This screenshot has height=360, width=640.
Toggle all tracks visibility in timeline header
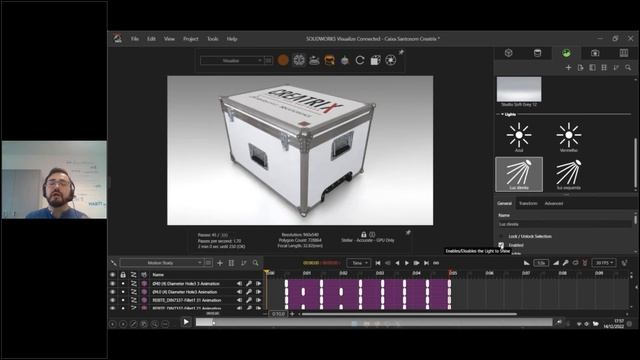pos(113,275)
